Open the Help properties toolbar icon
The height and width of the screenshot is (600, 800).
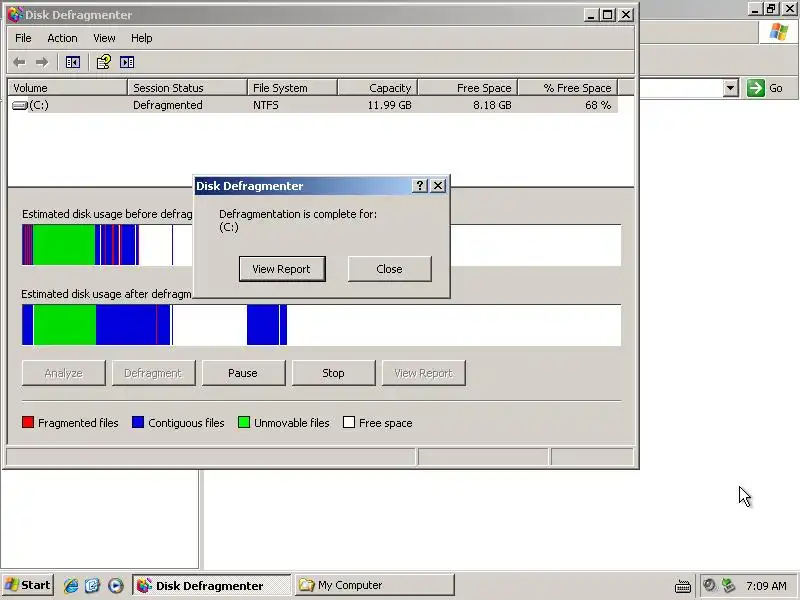click(x=104, y=62)
